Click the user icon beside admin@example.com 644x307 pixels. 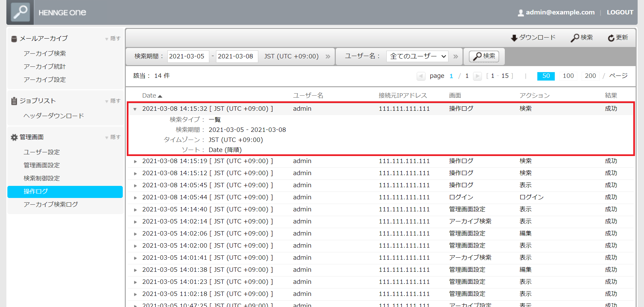521,13
